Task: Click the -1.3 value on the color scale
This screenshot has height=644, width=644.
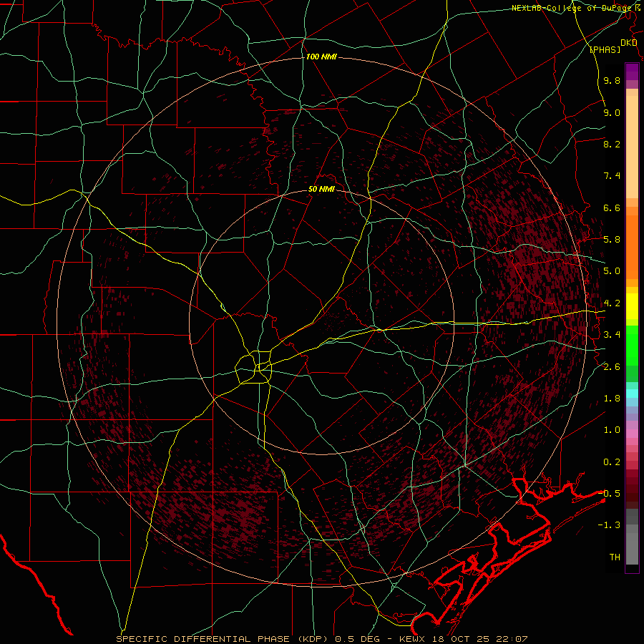Action: pos(609,525)
